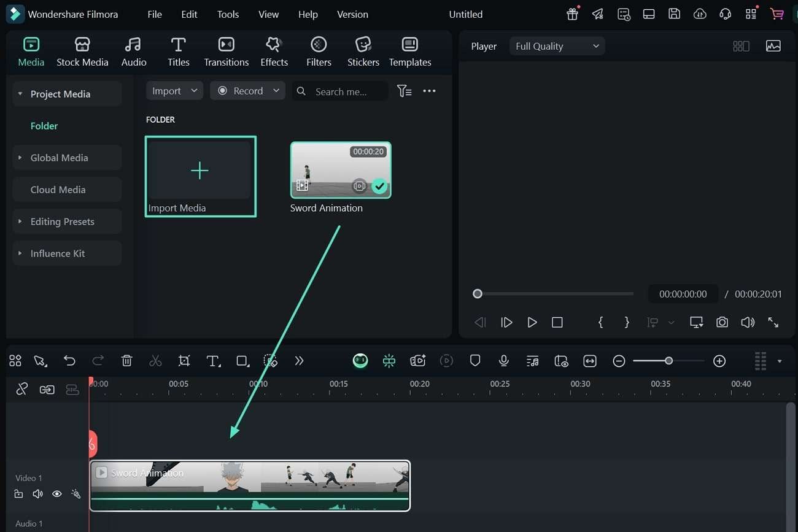Expand the Global Media section
Image resolution: width=798 pixels, height=532 pixels.
pos(67,158)
